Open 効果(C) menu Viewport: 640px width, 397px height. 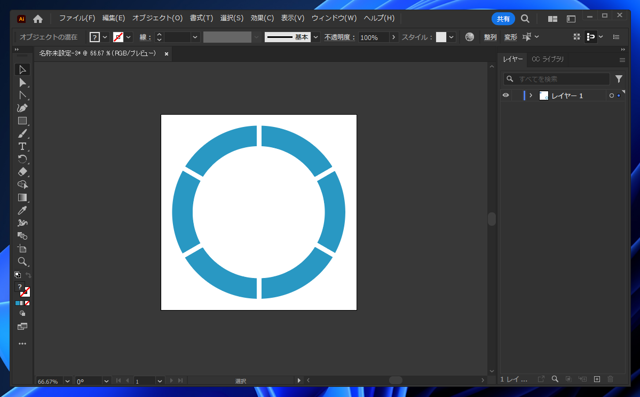tap(262, 18)
